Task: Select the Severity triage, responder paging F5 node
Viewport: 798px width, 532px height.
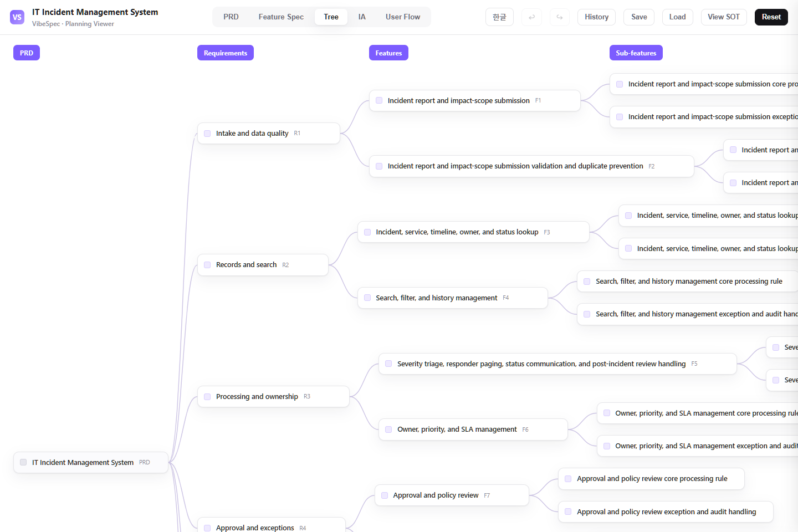Action: [x=557, y=364]
